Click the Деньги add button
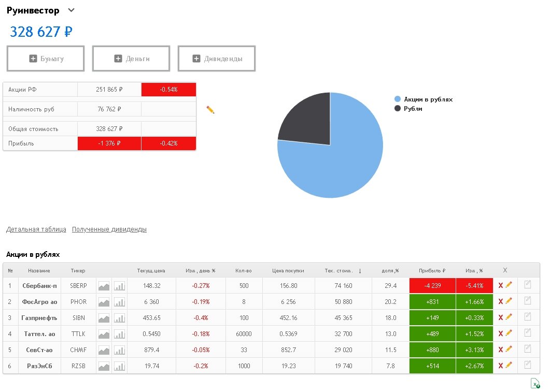 [131, 59]
